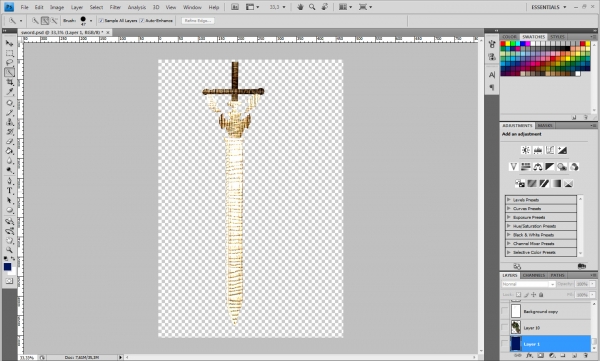Select the Path Selection tool
The image size is (600, 361).
click(x=9, y=200)
